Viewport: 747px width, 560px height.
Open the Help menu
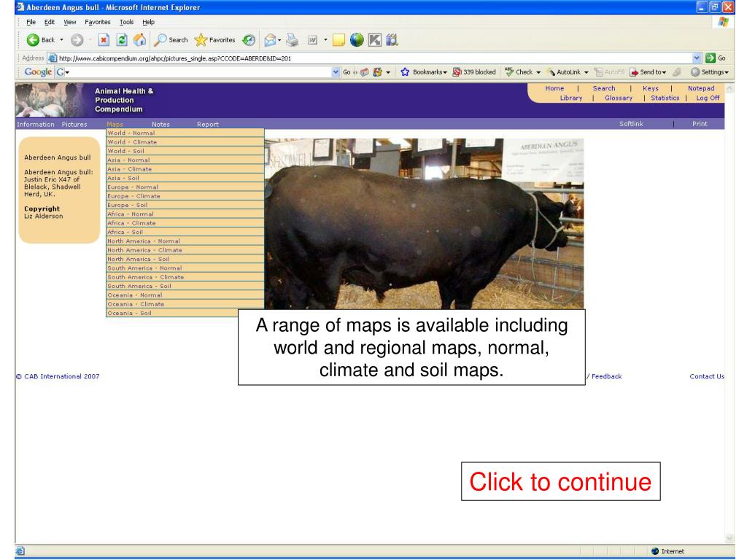[148, 22]
